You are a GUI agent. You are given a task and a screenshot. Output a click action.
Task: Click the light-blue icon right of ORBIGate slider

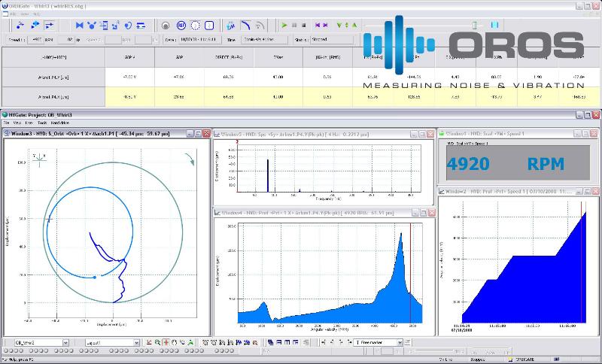pos(494,26)
